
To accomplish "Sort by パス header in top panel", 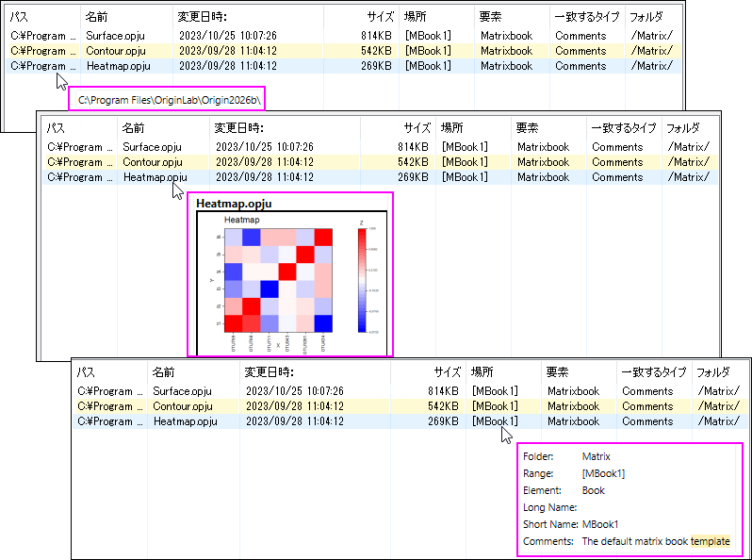I will [19, 17].
